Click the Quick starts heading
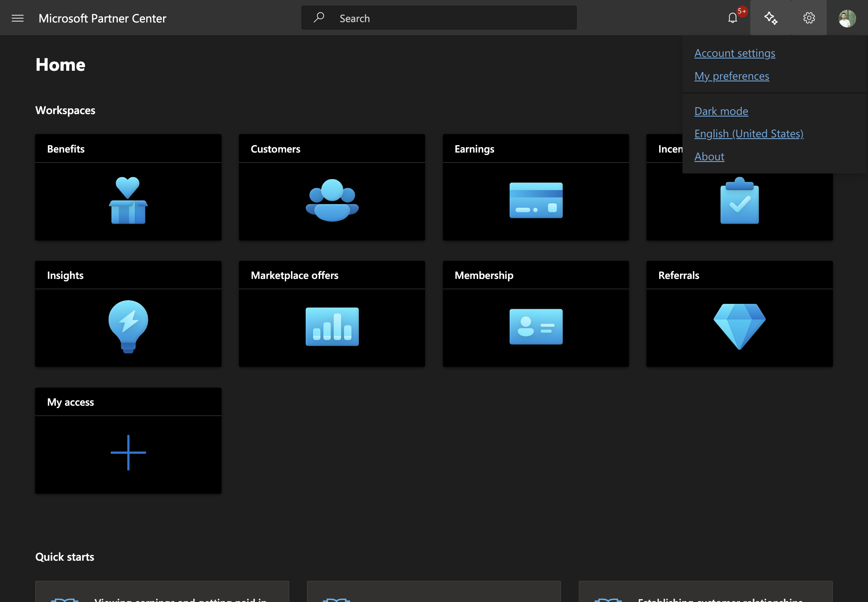Screen dimensions: 868x602 tap(65, 557)
